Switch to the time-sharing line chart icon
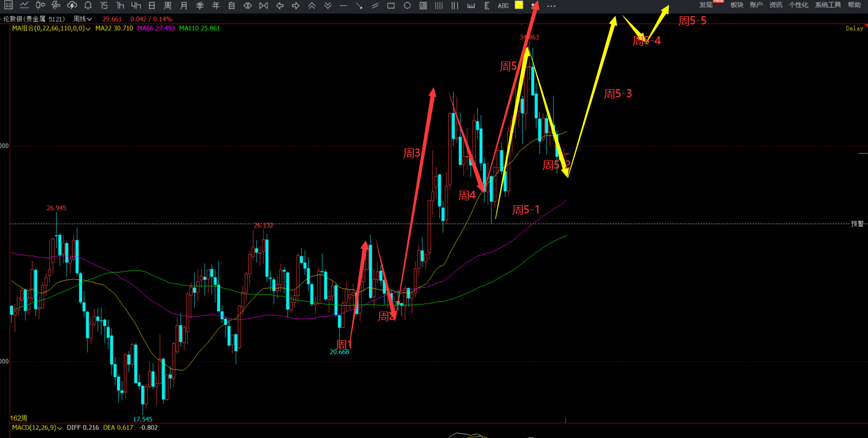The image size is (868, 438). [24, 5]
